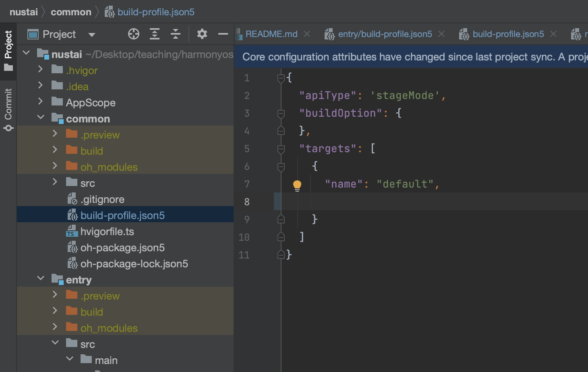Expand oh_modules folder under entry

point(55,327)
